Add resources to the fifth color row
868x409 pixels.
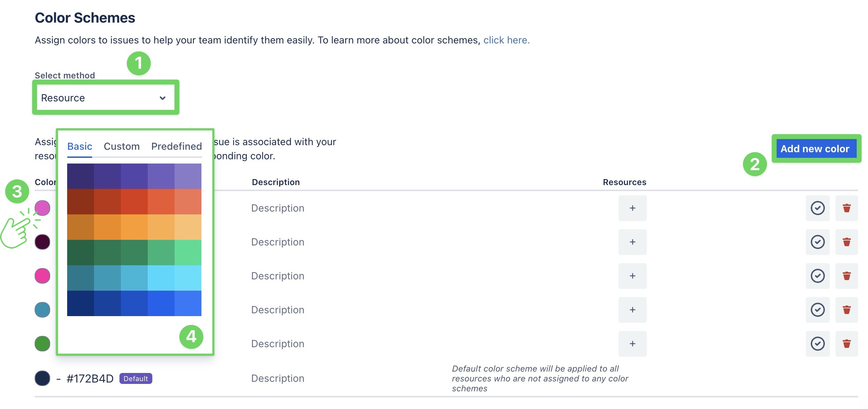pyautogui.click(x=632, y=344)
